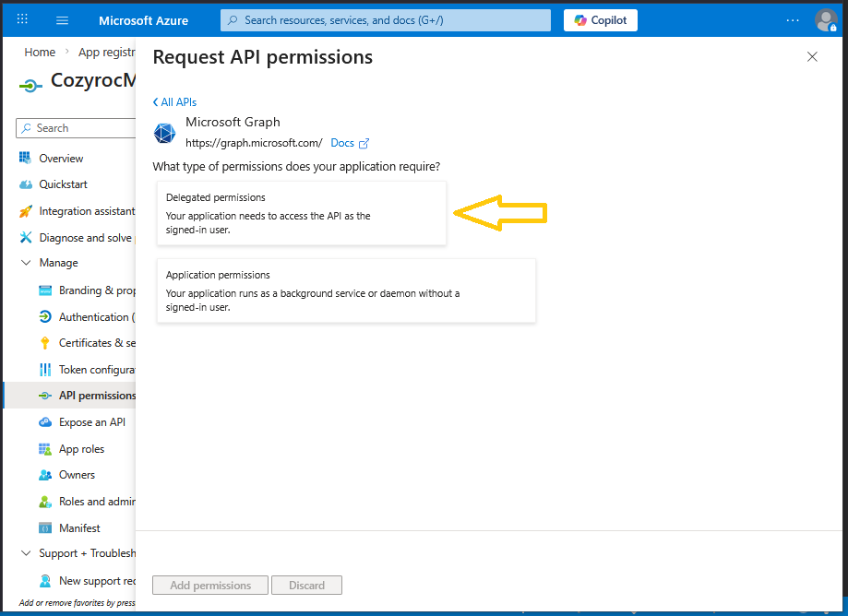Collapse the Support + Troubleshooting section
Screen dimensions: 848x616
pyautogui.click(x=25, y=553)
